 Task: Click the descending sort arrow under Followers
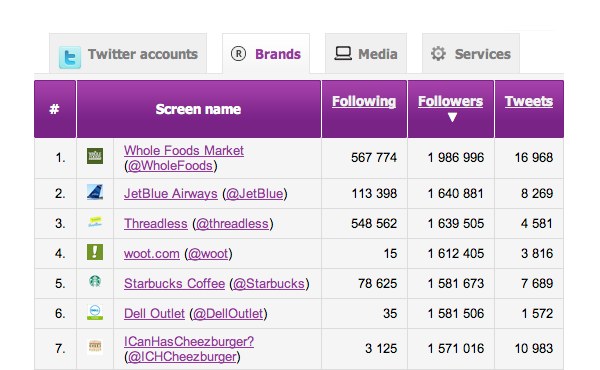click(452, 117)
